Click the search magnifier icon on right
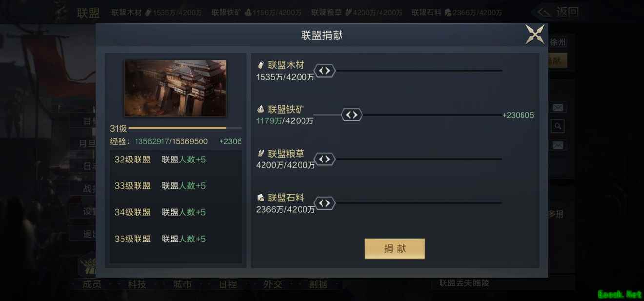The height and width of the screenshot is (301, 644). click(x=558, y=127)
